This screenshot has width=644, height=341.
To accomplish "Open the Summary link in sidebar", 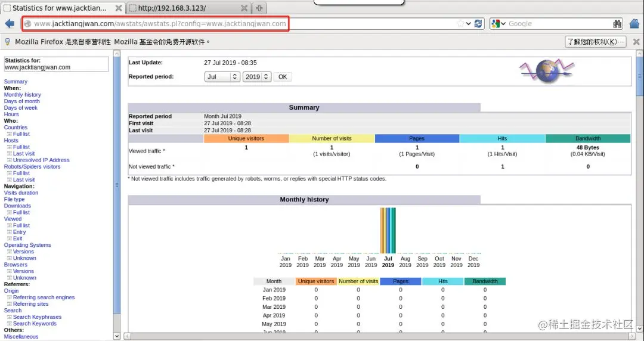I will 16,82.
